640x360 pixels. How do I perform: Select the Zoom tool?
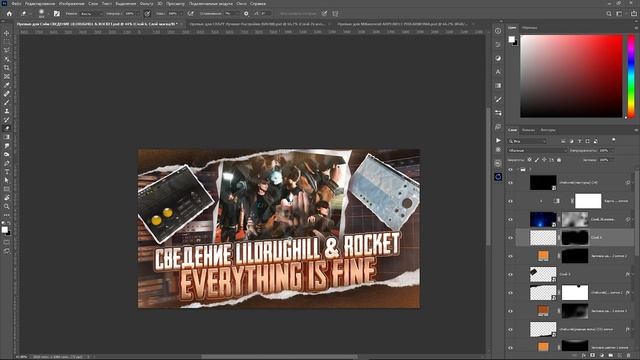pyautogui.click(x=7, y=207)
